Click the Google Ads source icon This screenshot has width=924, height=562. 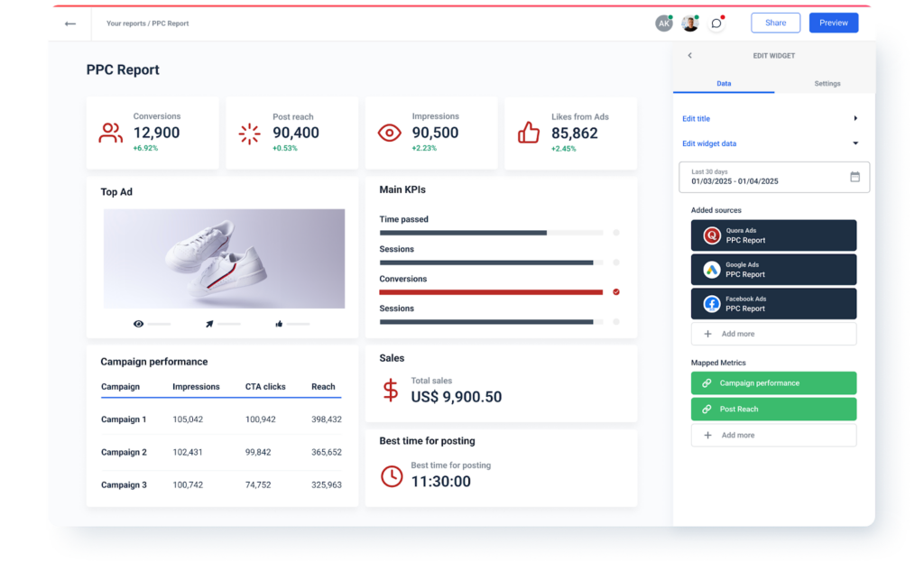coord(712,270)
